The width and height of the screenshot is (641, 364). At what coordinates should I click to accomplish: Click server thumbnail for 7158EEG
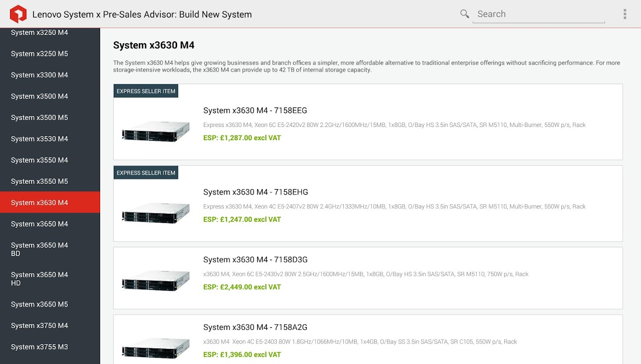coord(156,131)
